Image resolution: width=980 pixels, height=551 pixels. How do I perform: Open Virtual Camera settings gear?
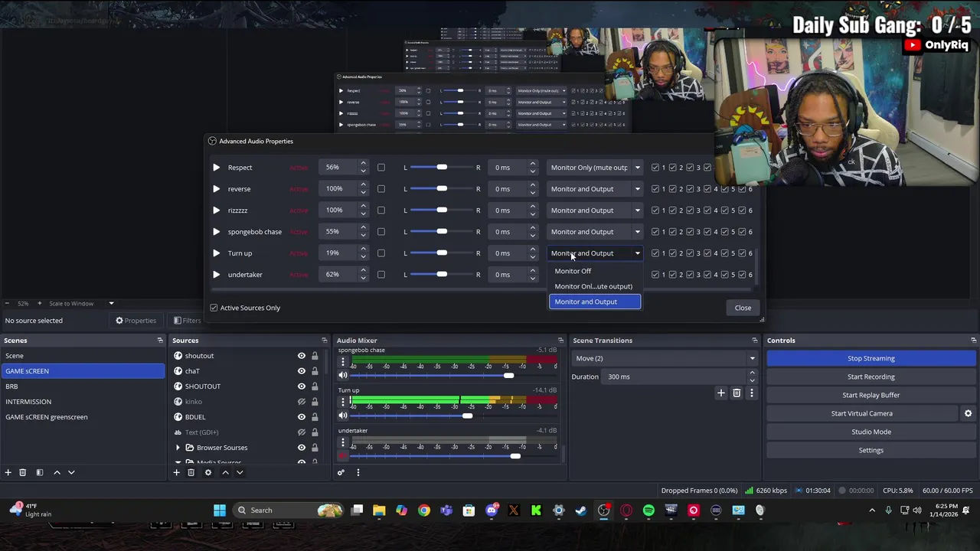coord(968,413)
